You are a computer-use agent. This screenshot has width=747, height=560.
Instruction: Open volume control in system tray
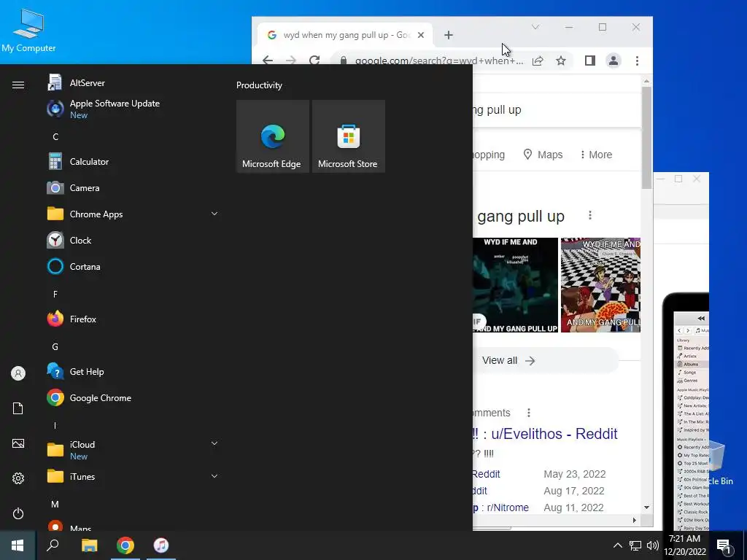click(653, 545)
